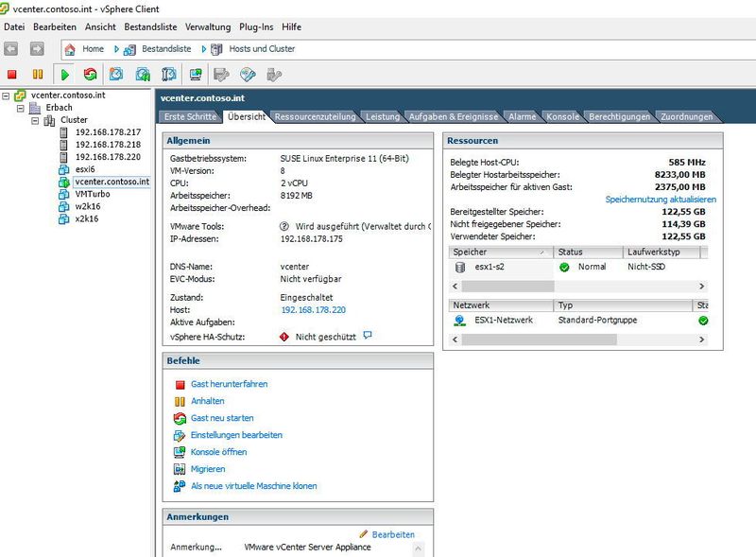Click the Suspend toolbar icon
Viewport: 756px width, 557px height.
36,74
